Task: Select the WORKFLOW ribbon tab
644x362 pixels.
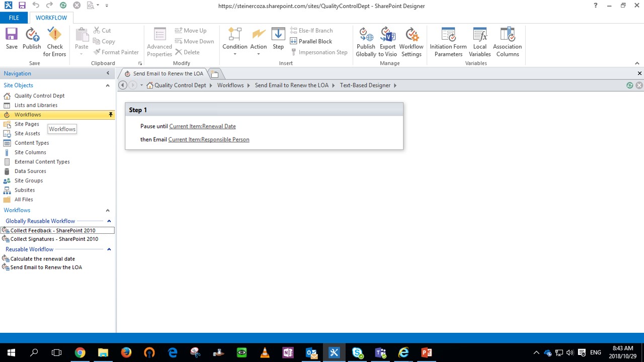Action: pos(51,18)
